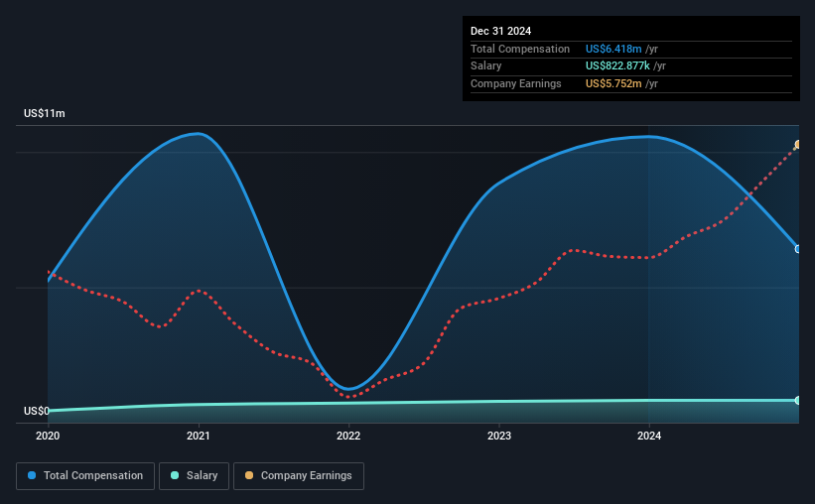The image size is (815, 504).
Task: Select the 2022 x-axis label
Action: 348,436
